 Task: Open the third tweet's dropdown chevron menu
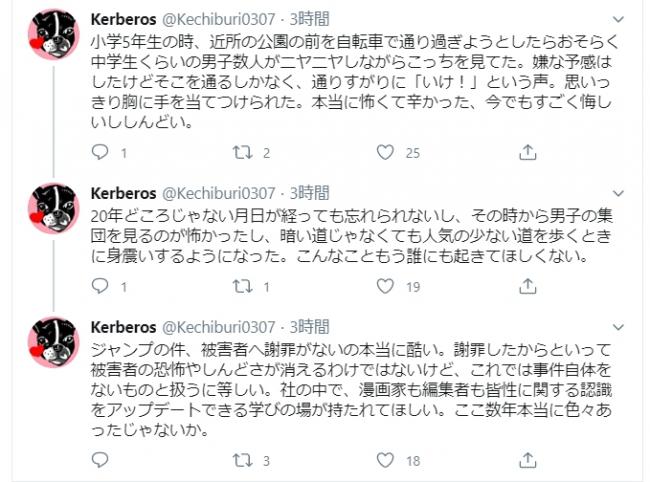click(x=618, y=327)
